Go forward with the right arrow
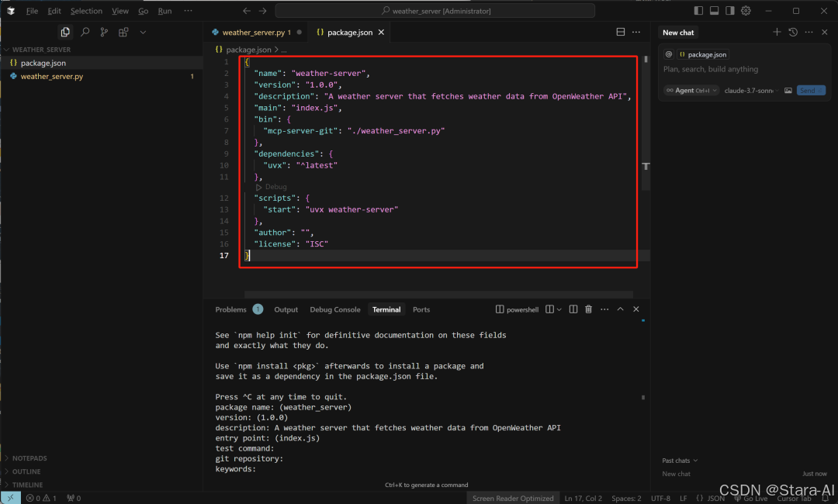This screenshot has height=504, width=838. 262,11
